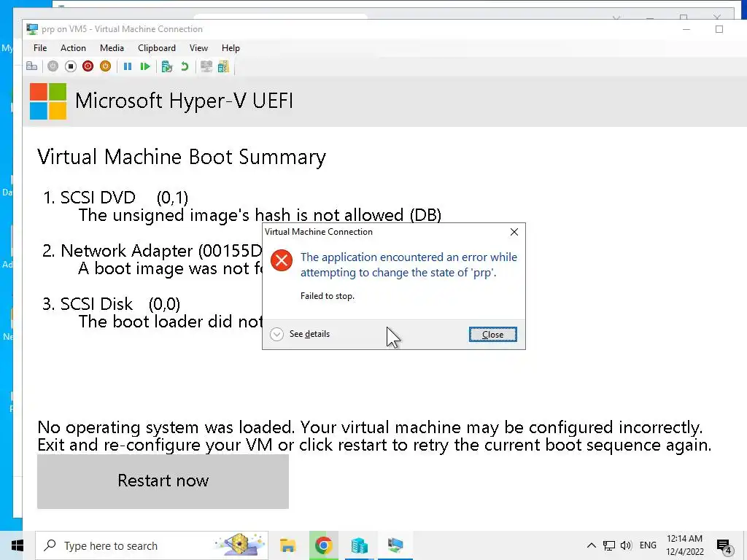Viewport: 747px width, 560px height.
Task: Open the File menu
Action: tap(40, 48)
